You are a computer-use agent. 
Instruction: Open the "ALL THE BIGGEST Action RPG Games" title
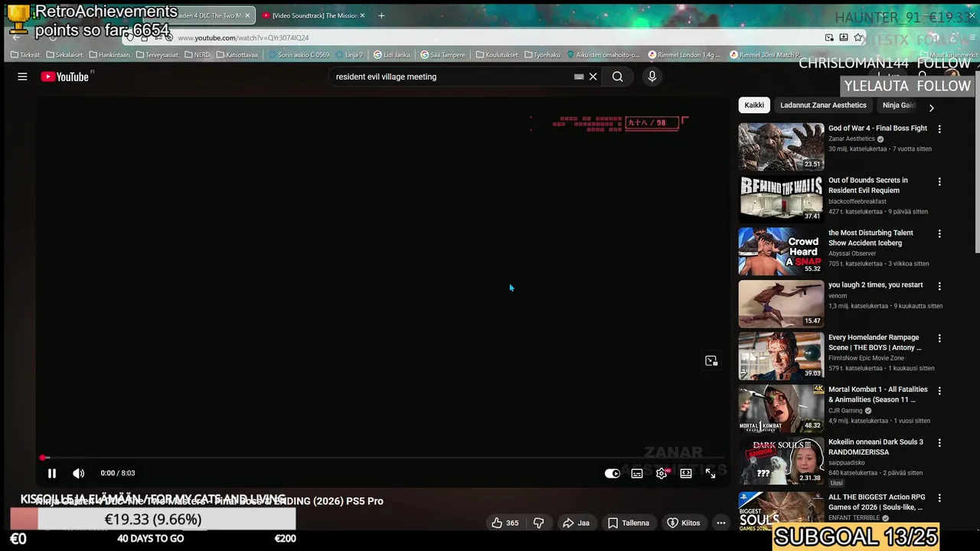pyautogui.click(x=875, y=503)
